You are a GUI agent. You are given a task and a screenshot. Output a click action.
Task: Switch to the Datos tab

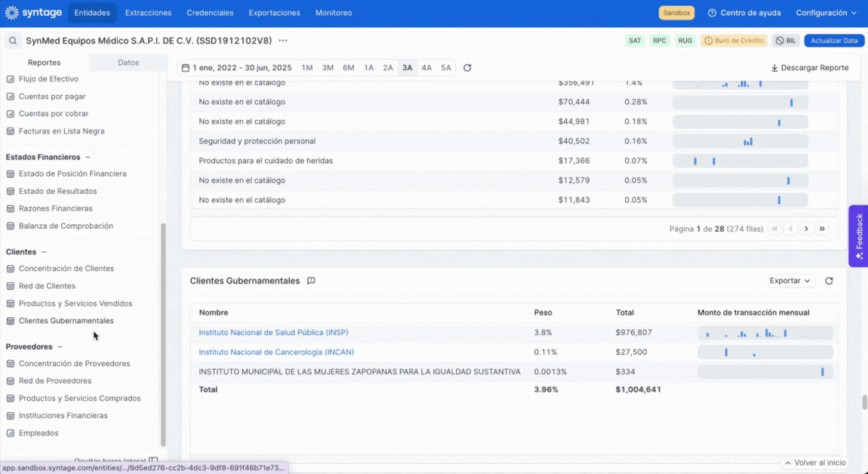point(128,63)
